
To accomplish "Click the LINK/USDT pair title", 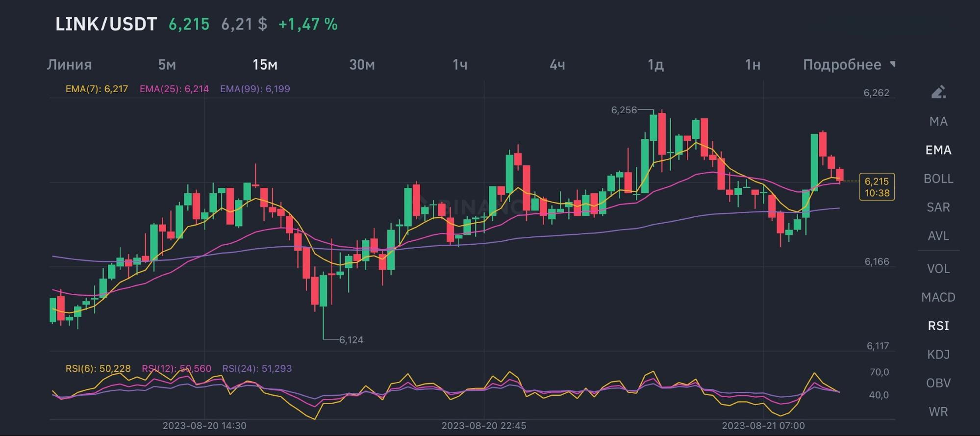I will (106, 24).
